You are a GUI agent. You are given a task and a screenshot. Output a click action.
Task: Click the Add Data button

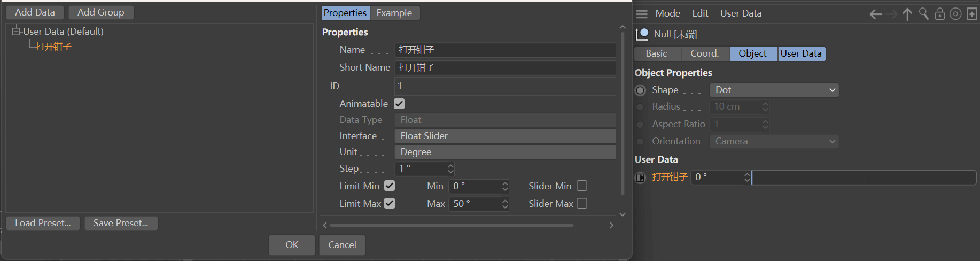35,12
